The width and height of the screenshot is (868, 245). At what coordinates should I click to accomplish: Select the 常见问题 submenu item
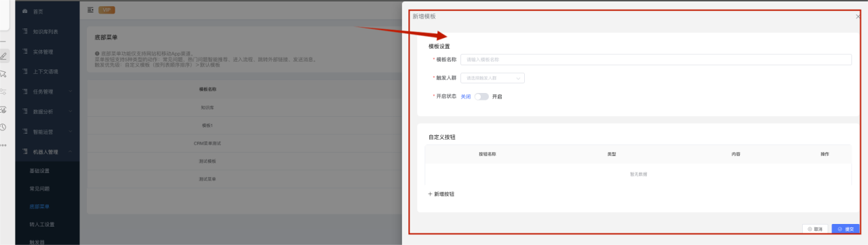click(x=39, y=188)
